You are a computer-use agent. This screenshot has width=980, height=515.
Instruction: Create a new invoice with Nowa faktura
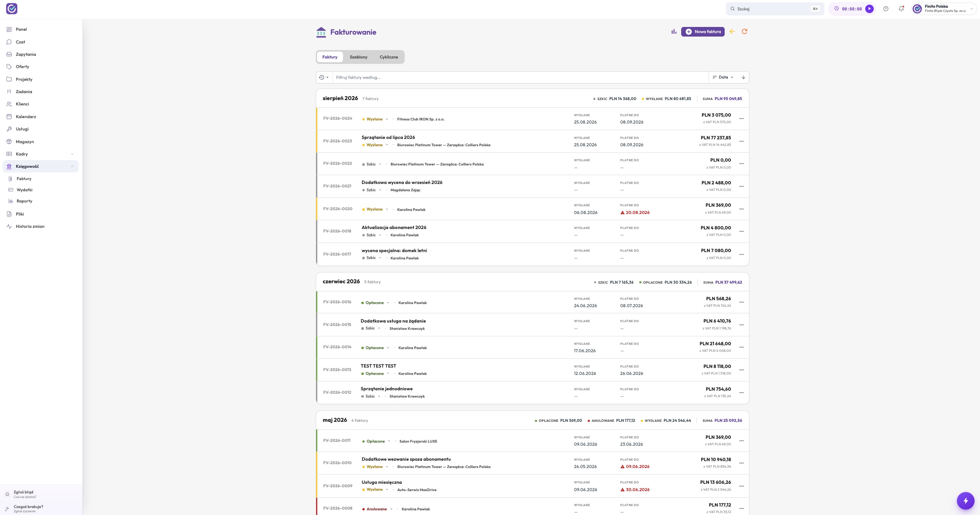pos(702,32)
